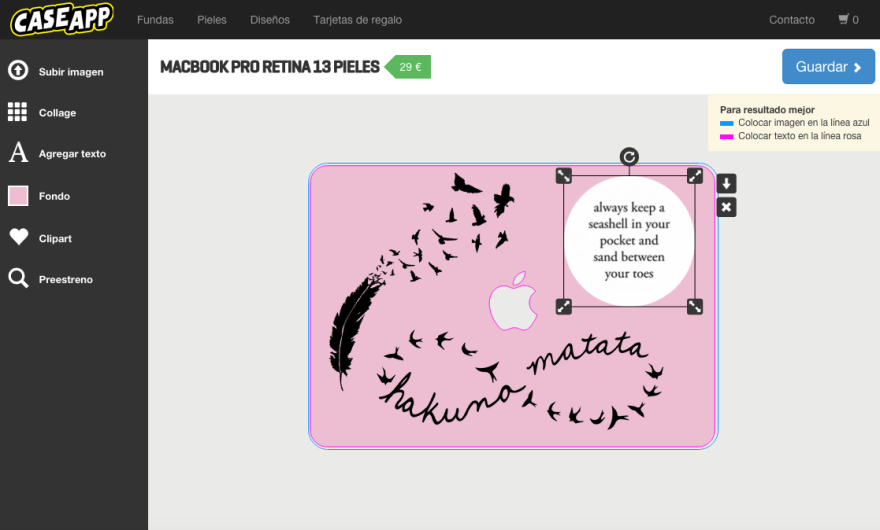Open Clipart heart icon

(19, 237)
